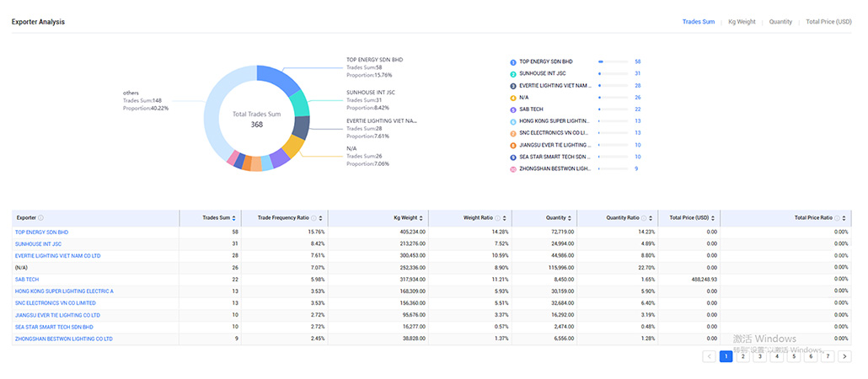Click the blue TOP ENERGY donut segment
868x379 pixels.
[x=278, y=77]
